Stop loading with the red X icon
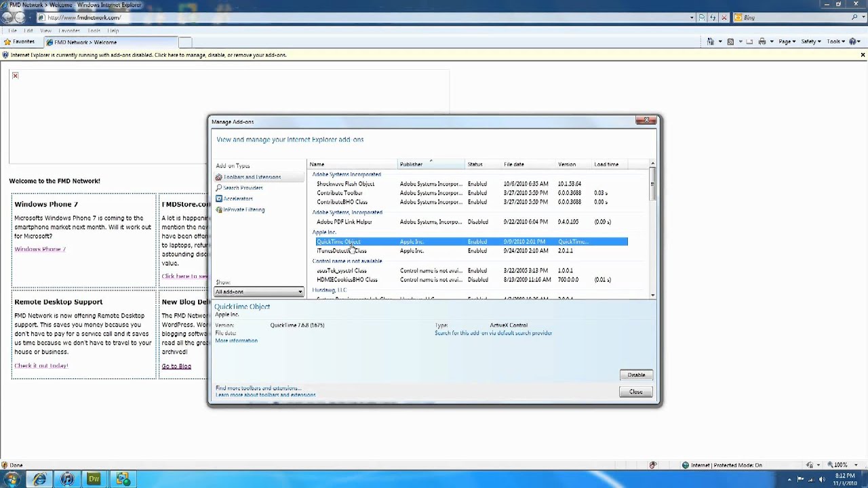Viewport: 868px width, 488px height. (724, 18)
